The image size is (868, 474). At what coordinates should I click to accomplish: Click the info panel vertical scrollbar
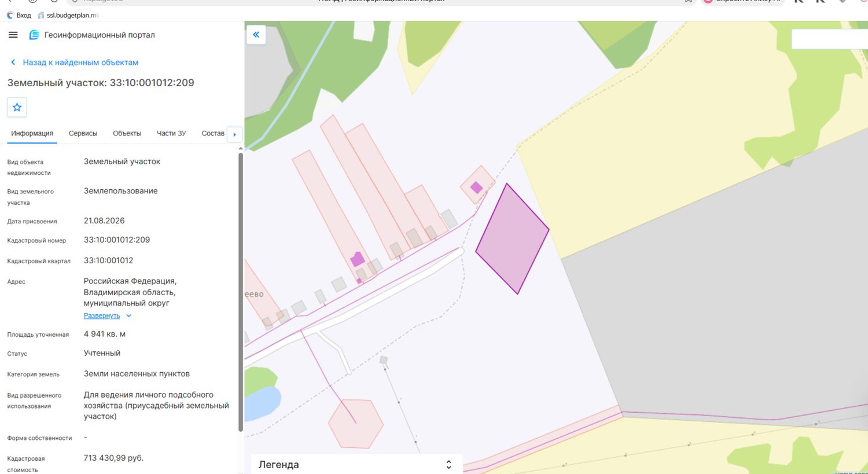(x=241, y=291)
